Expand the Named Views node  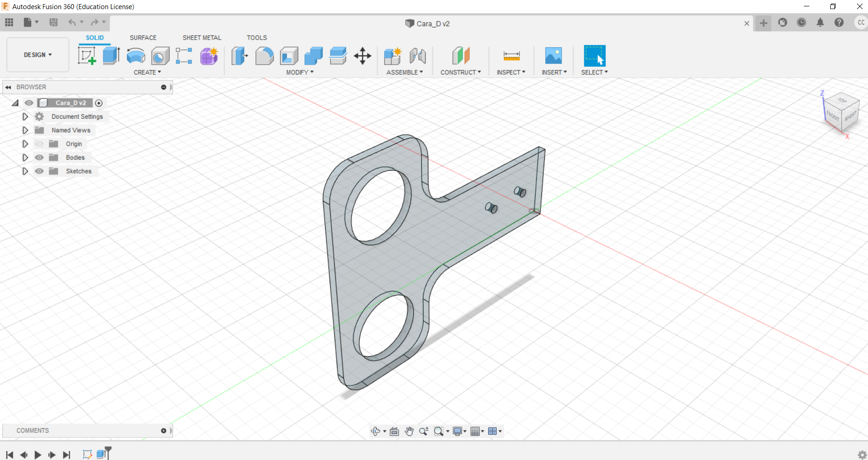pyautogui.click(x=25, y=130)
